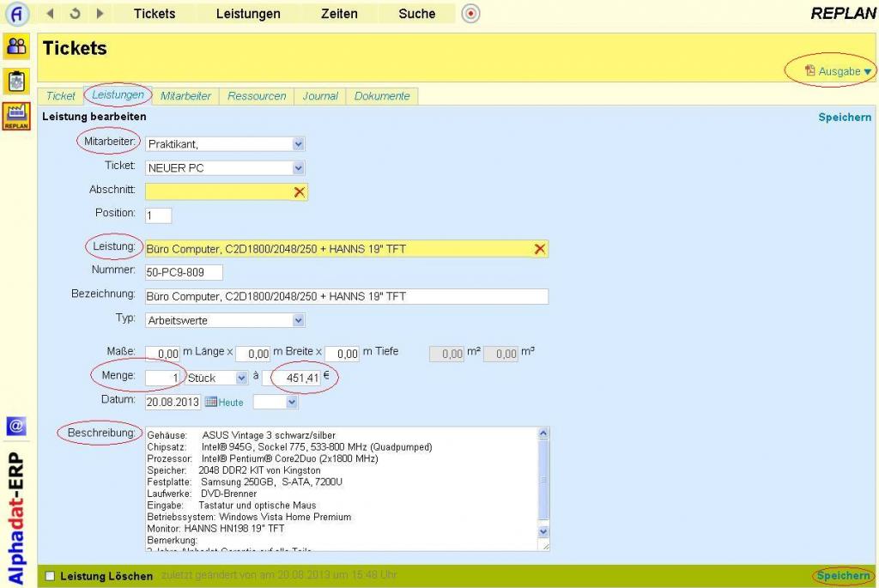Click the Heute link to set today
879x588 pixels.
231,403
